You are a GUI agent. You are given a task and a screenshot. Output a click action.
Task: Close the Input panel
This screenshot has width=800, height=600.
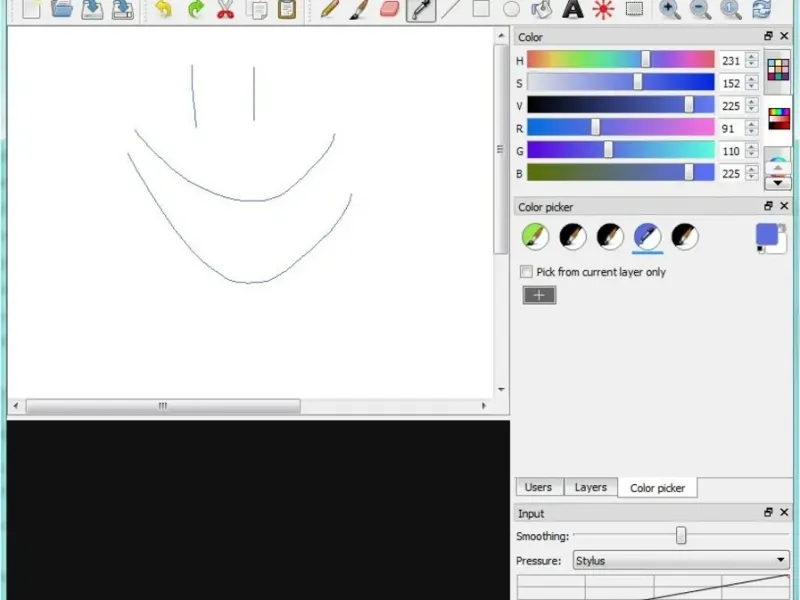tap(784, 512)
